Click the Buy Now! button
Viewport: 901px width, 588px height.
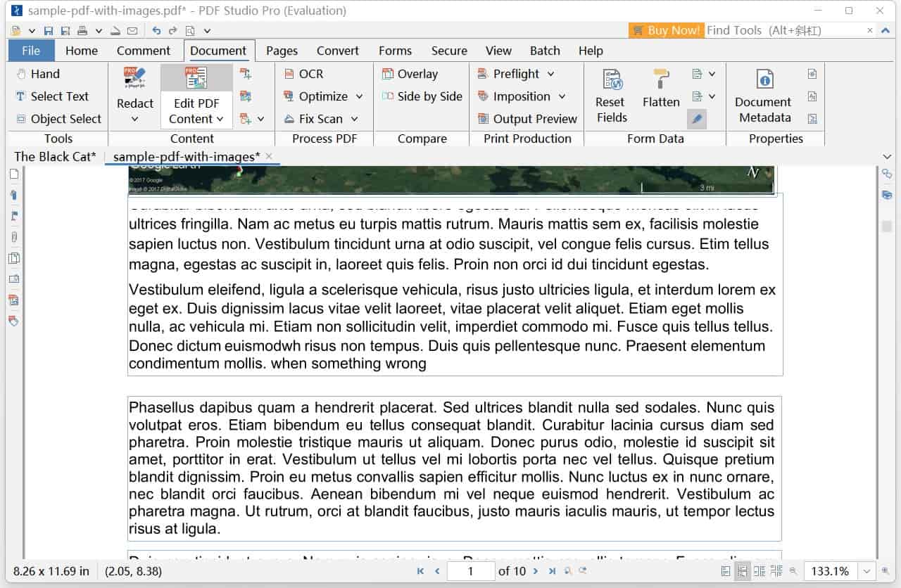click(666, 30)
